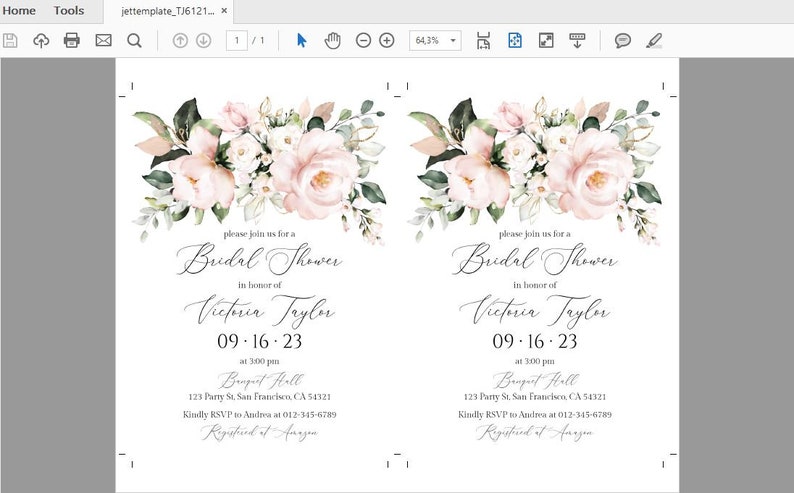Click left invitation's 'please join us for a'
The height and width of the screenshot is (493, 794).
click(259, 234)
